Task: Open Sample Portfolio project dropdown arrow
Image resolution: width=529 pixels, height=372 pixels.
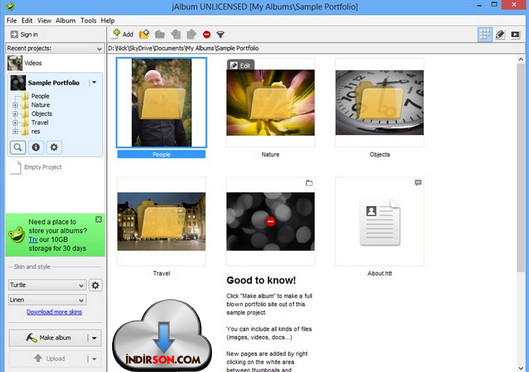Action: pos(94,82)
